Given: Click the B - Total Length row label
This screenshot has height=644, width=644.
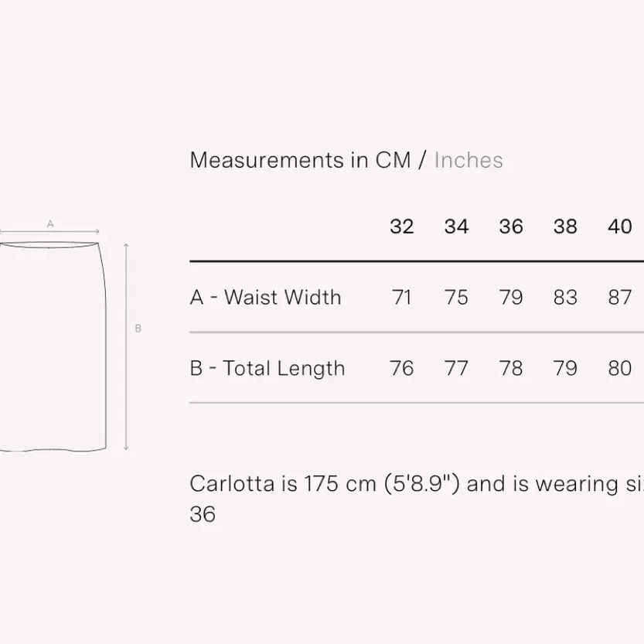Looking at the screenshot, I should coord(267,369).
